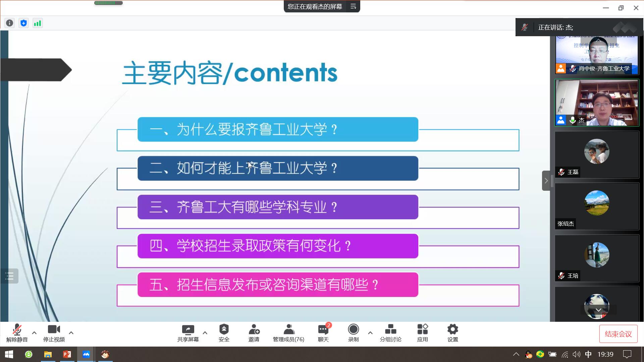Open Windows notification center icon
Viewport: 644px width, 362px height.
[x=627, y=354]
